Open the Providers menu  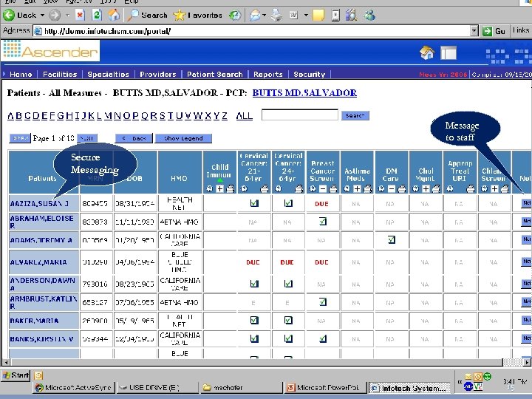[x=158, y=75]
